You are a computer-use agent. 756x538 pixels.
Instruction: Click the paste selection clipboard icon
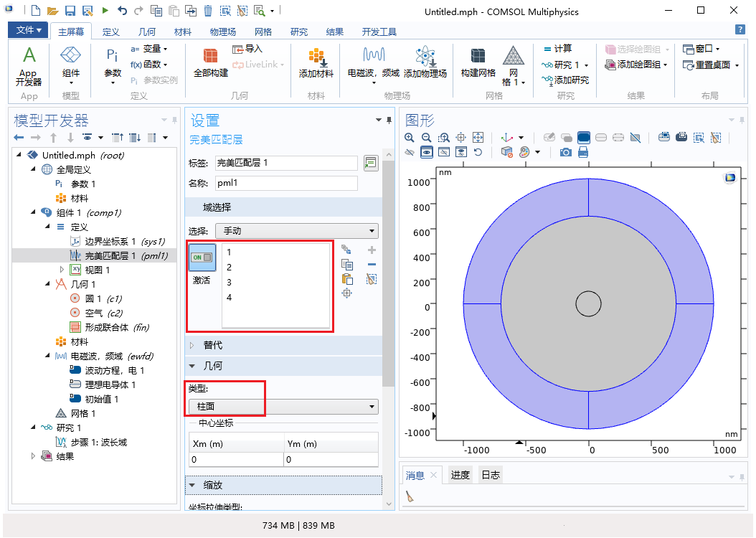pos(347,279)
